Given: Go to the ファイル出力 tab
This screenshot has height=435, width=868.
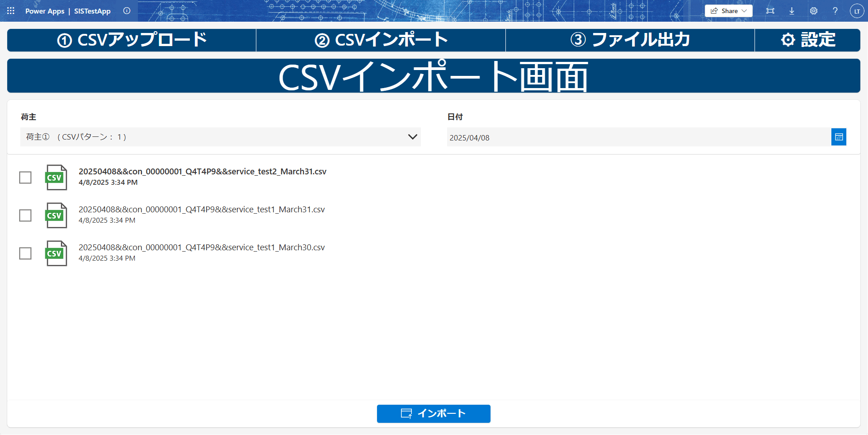Looking at the screenshot, I should 630,40.
